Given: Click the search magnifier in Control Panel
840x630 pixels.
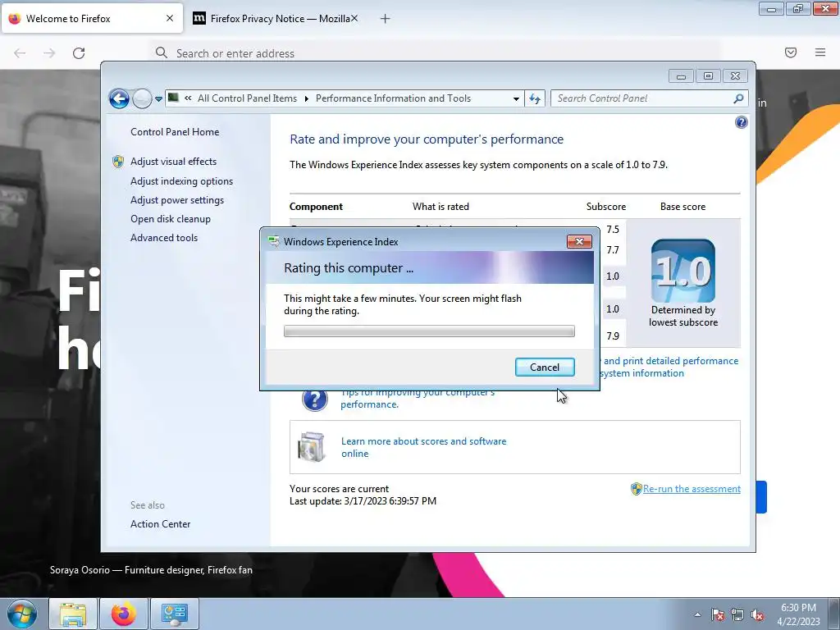Looking at the screenshot, I should tap(738, 98).
